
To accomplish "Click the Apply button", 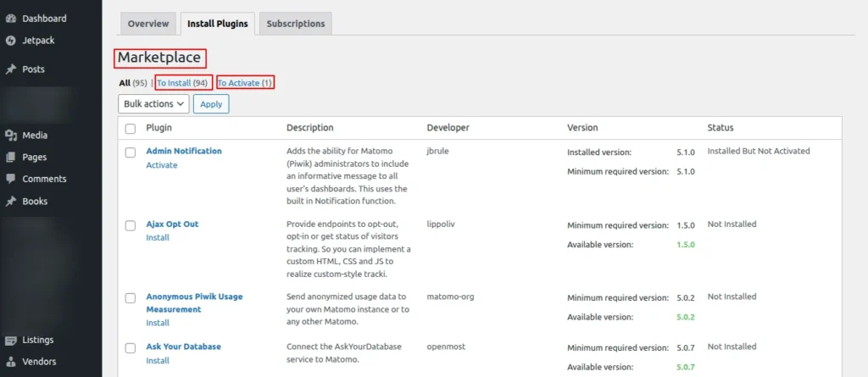I will pyautogui.click(x=211, y=104).
